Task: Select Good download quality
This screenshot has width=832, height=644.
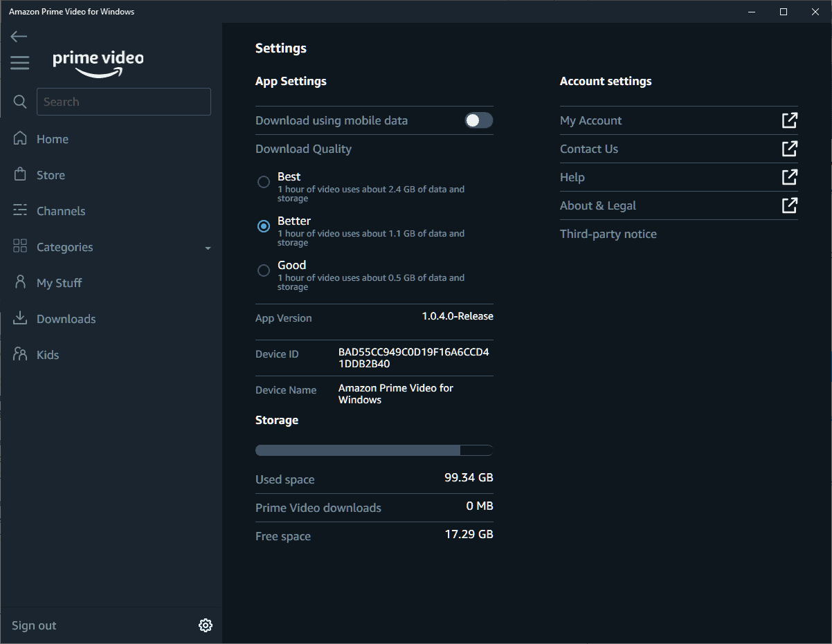Action: click(x=263, y=270)
